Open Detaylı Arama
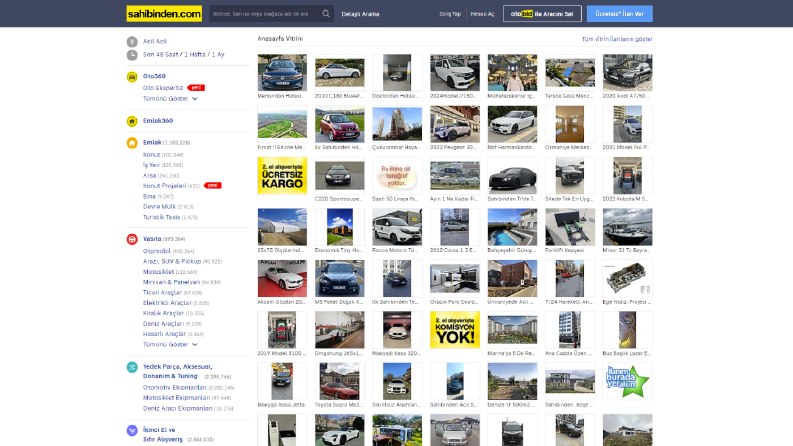 (x=360, y=14)
